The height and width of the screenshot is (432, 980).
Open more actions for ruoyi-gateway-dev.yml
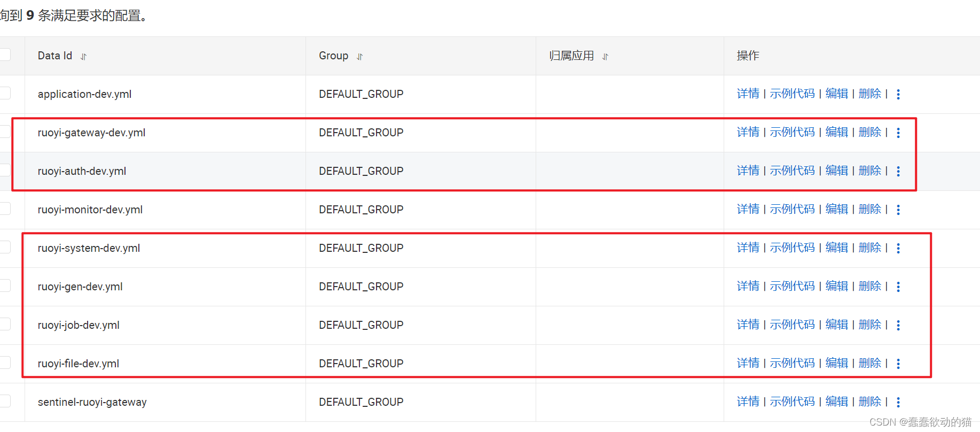tap(898, 133)
